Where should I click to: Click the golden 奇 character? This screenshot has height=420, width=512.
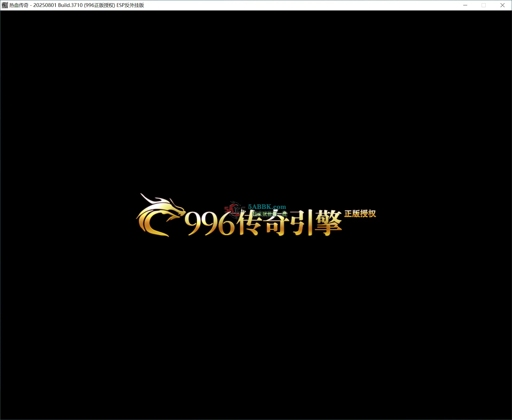[276, 225]
